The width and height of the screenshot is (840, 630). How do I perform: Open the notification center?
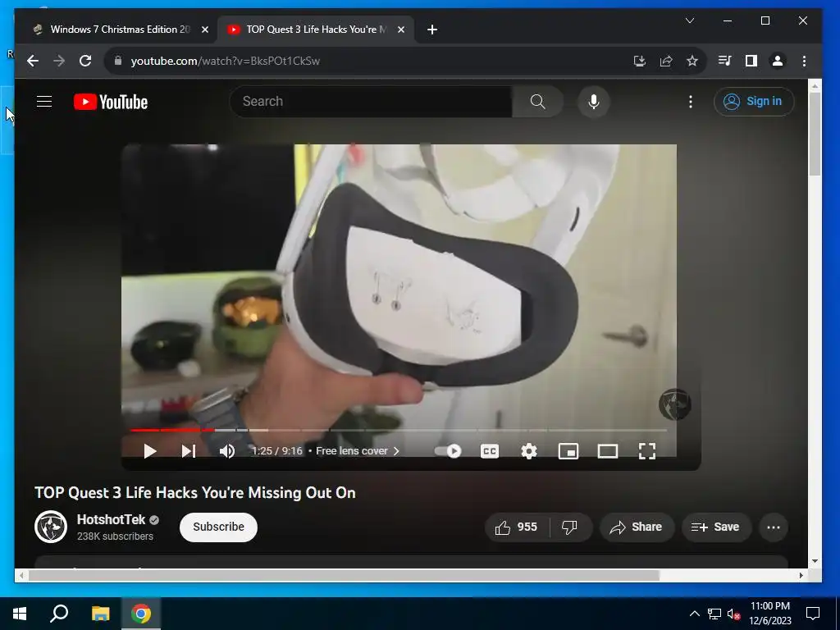[813, 614]
